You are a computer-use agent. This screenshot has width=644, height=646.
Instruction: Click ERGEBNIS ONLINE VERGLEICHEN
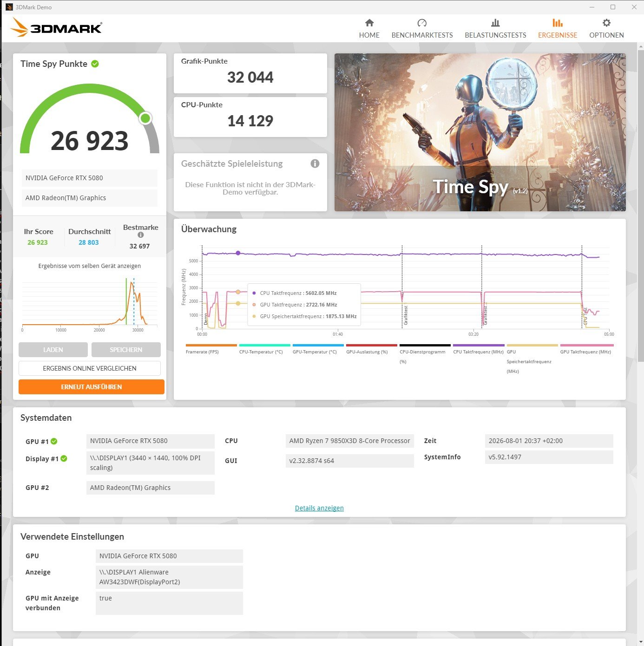90,368
